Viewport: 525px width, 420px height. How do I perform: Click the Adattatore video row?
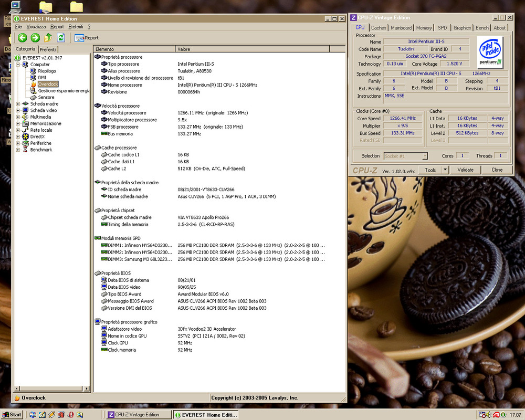(219, 329)
